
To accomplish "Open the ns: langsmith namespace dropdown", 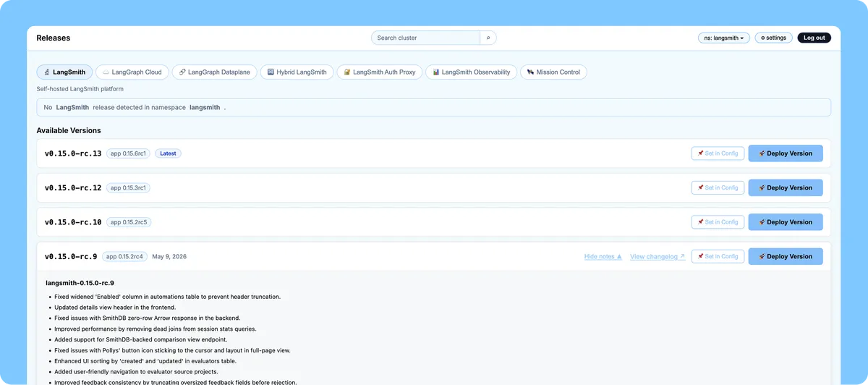I will coord(724,38).
